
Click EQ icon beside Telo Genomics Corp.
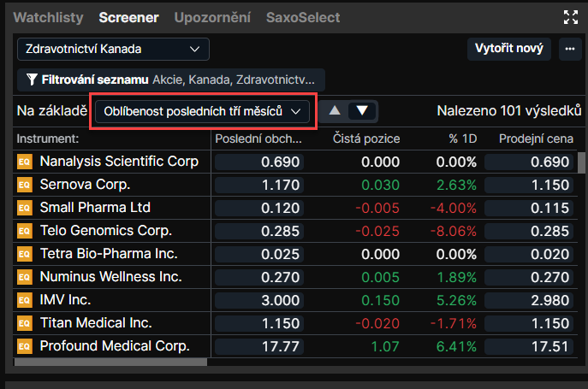25,231
